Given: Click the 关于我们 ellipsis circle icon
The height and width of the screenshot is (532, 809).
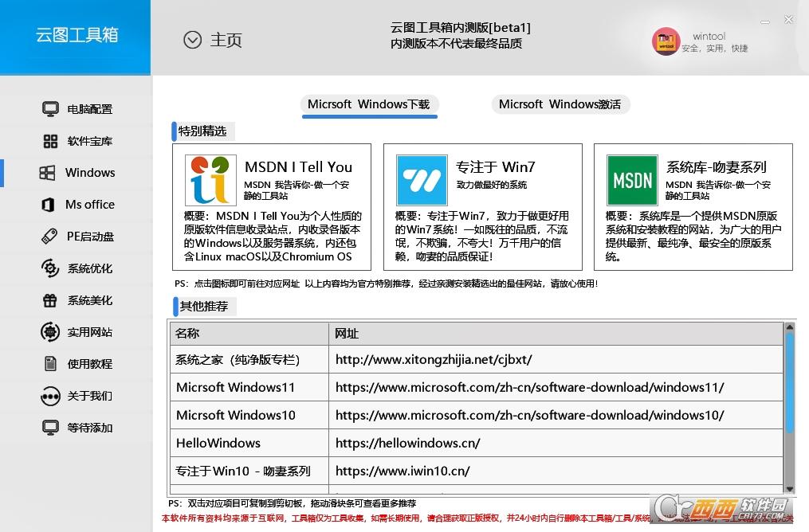Looking at the screenshot, I should tap(50, 396).
